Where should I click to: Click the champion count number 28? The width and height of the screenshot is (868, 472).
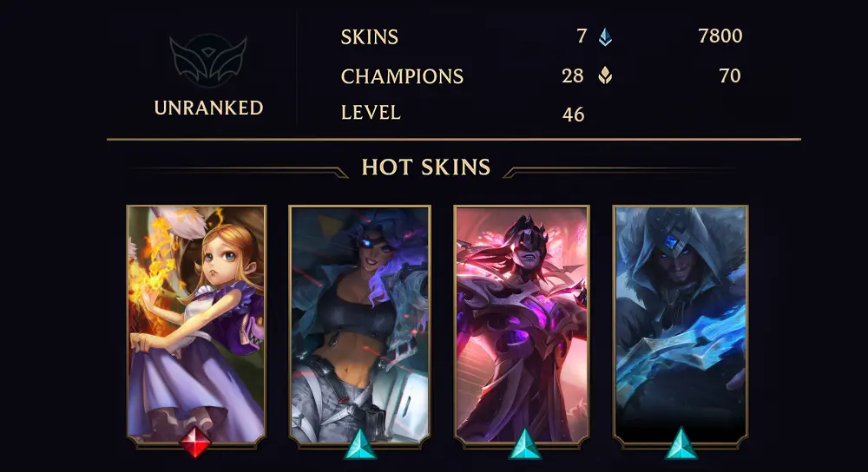pyautogui.click(x=572, y=75)
